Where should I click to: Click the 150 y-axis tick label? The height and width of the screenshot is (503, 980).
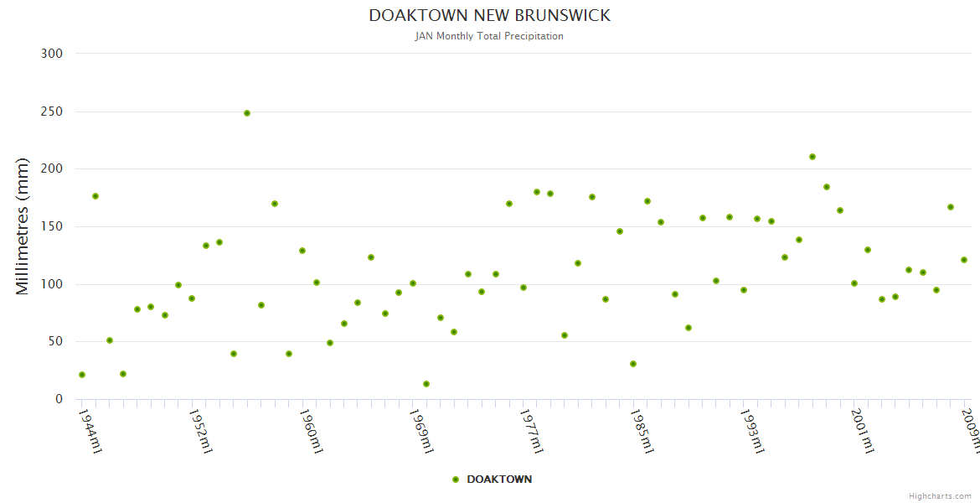click(52, 226)
